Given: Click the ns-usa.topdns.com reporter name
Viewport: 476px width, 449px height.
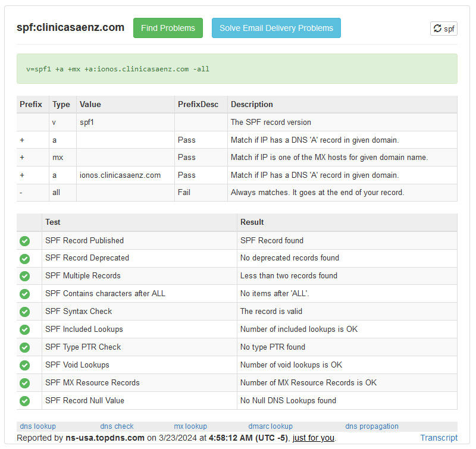Looking at the screenshot, I should click(105, 438).
